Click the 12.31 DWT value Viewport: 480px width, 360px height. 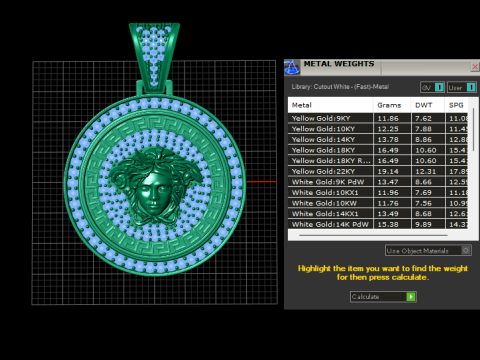pos(426,171)
